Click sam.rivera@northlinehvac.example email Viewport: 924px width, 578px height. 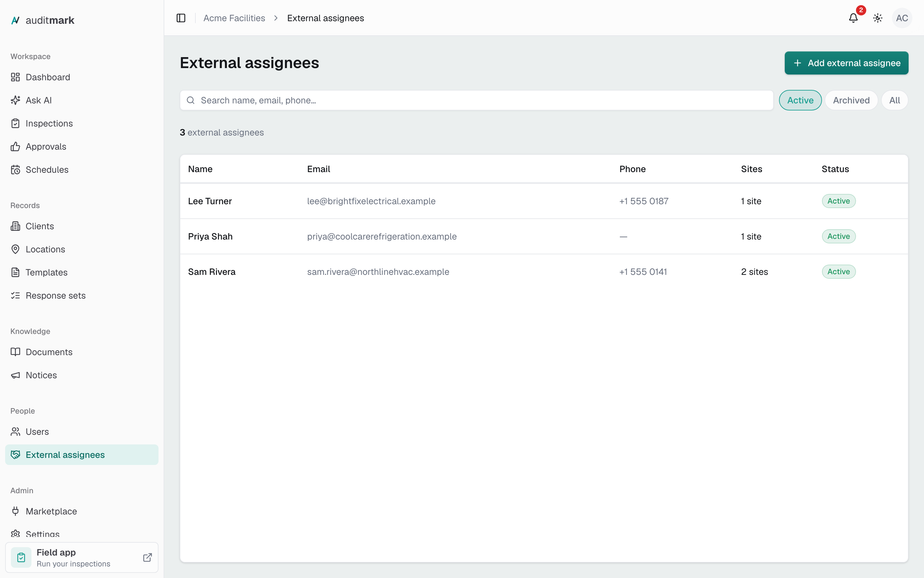tap(378, 272)
